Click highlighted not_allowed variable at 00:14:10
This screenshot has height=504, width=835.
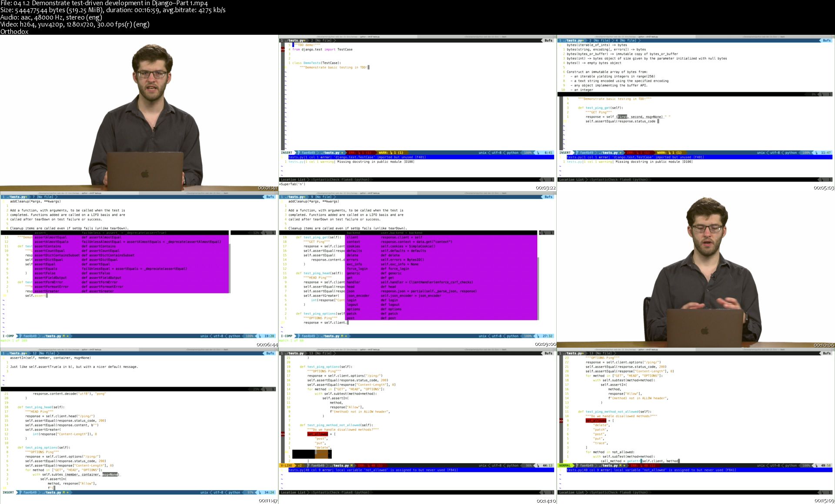317,434
